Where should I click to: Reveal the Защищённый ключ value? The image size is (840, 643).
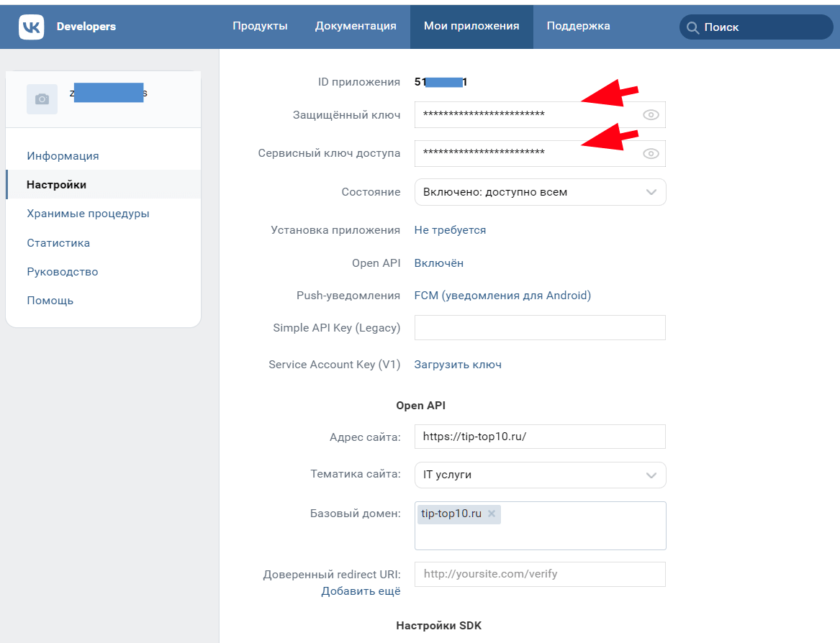[651, 114]
